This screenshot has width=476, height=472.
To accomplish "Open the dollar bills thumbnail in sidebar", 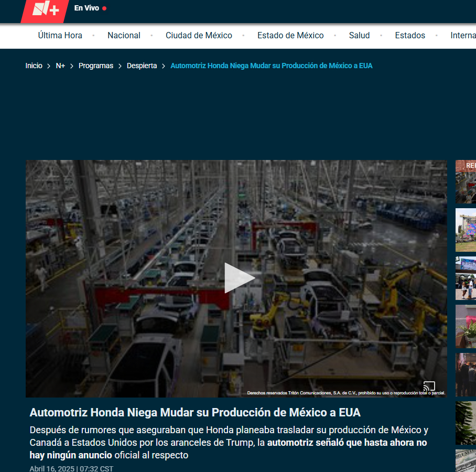I will (x=466, y=460).
